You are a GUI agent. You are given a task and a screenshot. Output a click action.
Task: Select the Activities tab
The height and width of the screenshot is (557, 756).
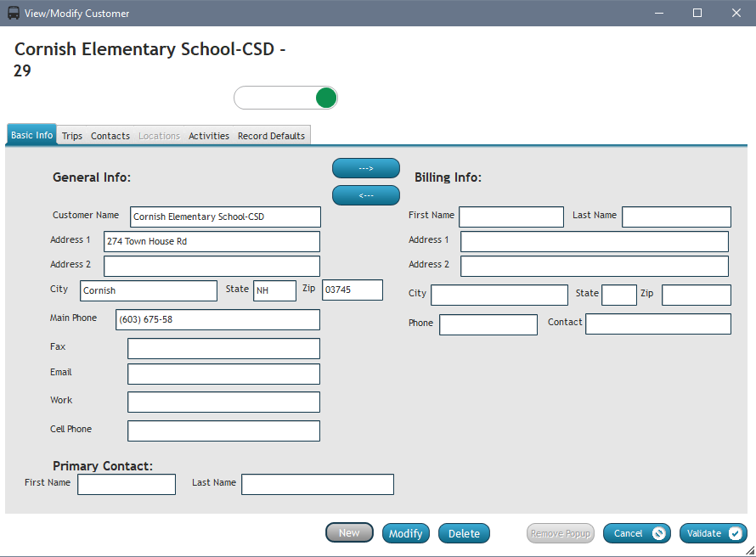[209, 136]
